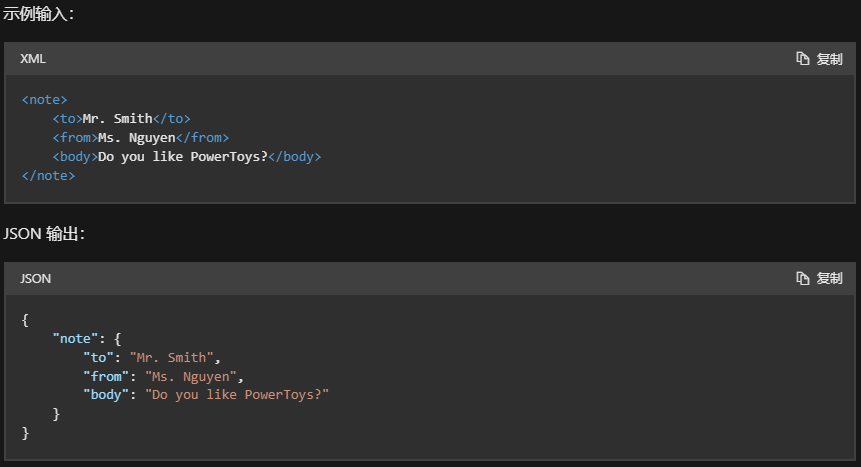Click the XML language label
This screenshot has height=467, width=861.
(x=33, y=59)
